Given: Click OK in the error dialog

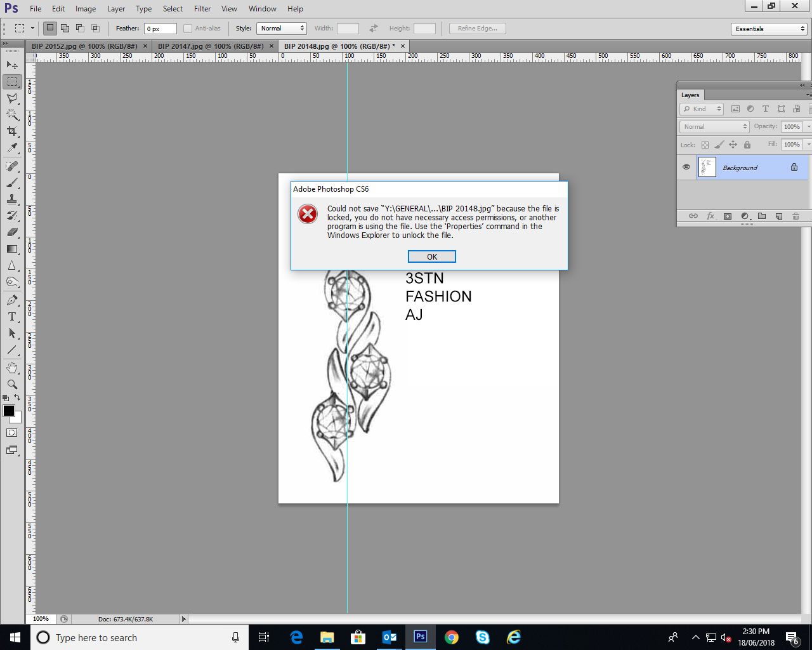Looking at the screenshot, I should coord(432,256).
